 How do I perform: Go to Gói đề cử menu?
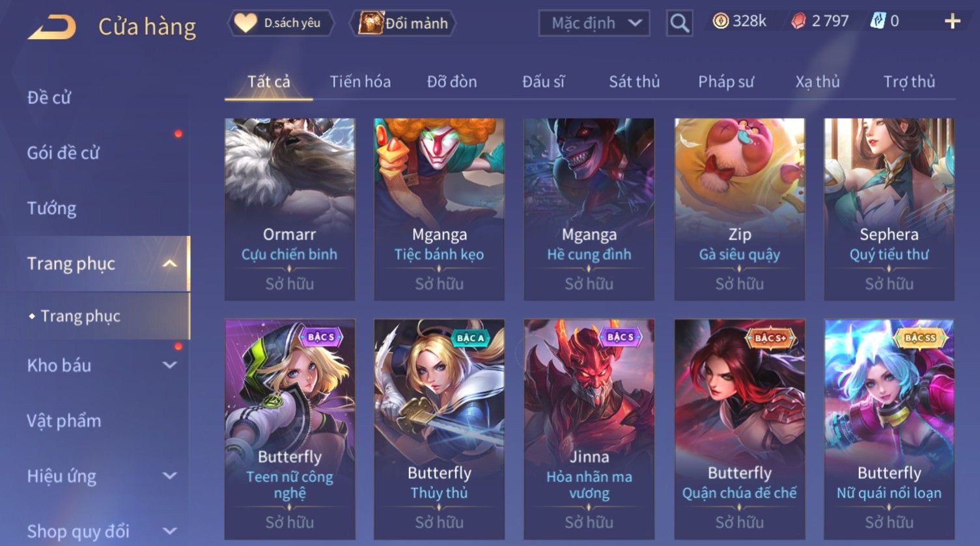[x=63, y=153]
